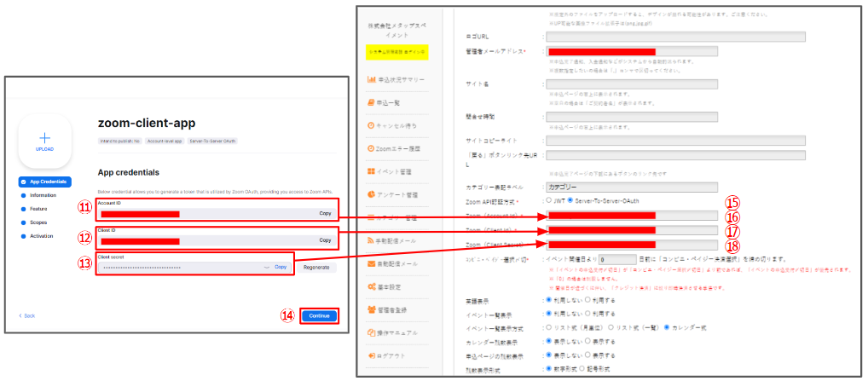Click the 申込一覧 book icon
The image size is (868, 381).
point(372,102)
